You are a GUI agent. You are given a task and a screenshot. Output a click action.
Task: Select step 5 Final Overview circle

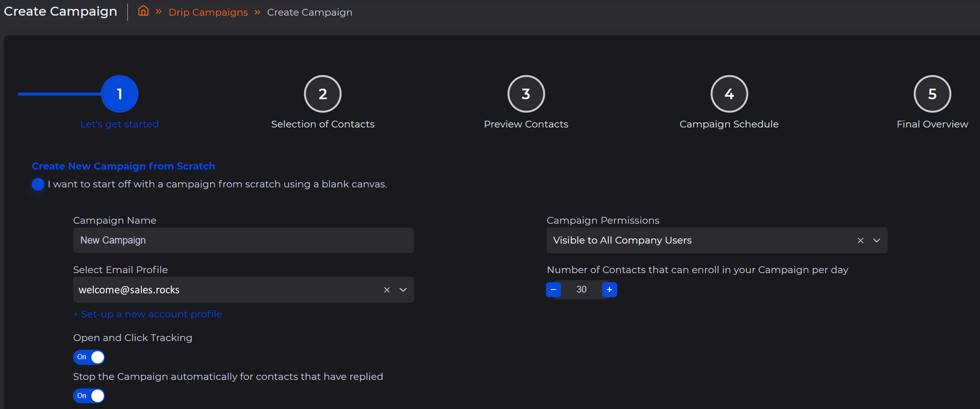932,94
